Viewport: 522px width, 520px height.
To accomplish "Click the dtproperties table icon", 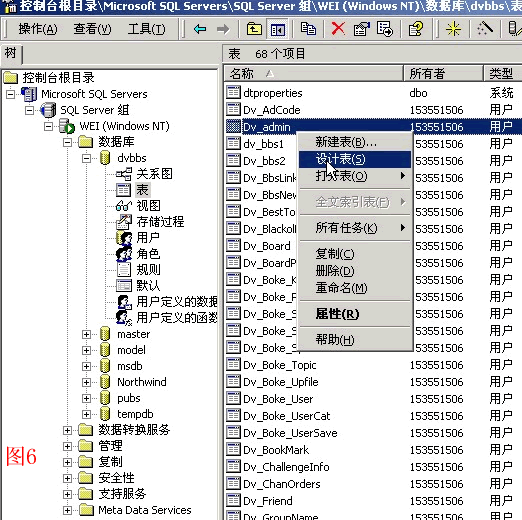I will tap(233, 92).
